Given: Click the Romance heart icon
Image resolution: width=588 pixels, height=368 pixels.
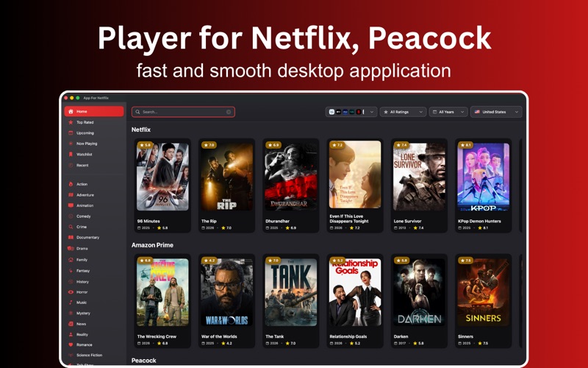Looking at the screenshot, I should (71, 344).
